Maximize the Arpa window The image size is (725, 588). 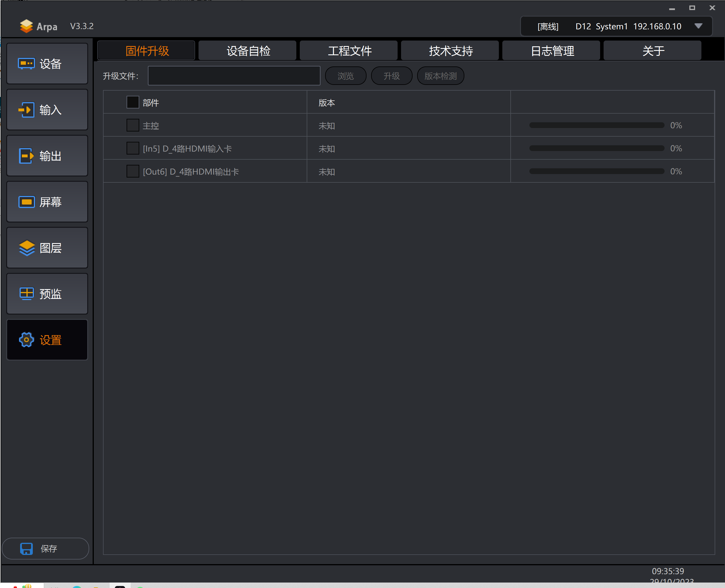point(692,8)
